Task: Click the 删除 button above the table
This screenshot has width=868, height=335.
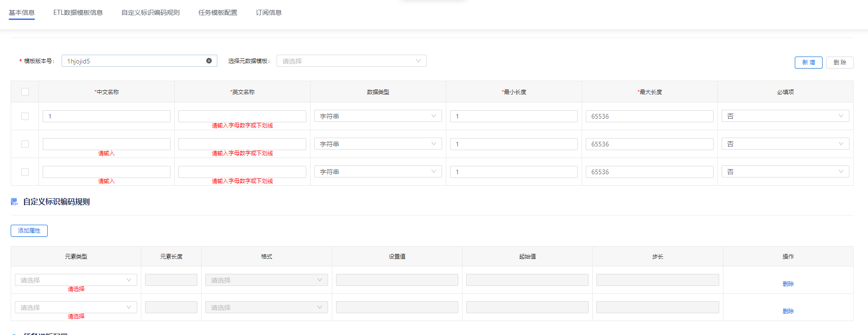Action: point(840,63)
